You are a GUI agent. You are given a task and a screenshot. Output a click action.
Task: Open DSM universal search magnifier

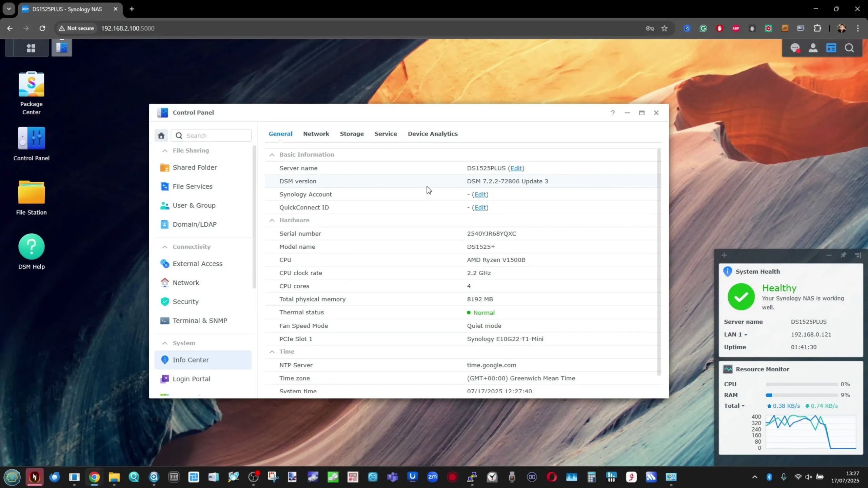[x=849, y=48]
